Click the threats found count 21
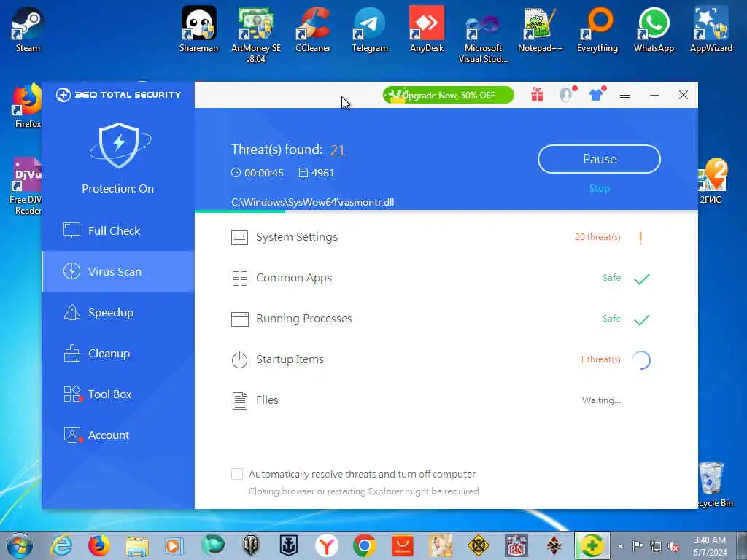This screenshot has height=560, width=747. [338, 150]
